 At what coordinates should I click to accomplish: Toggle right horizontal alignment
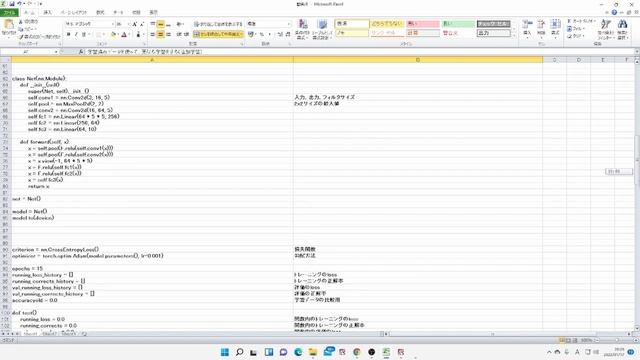coord(168,35)
